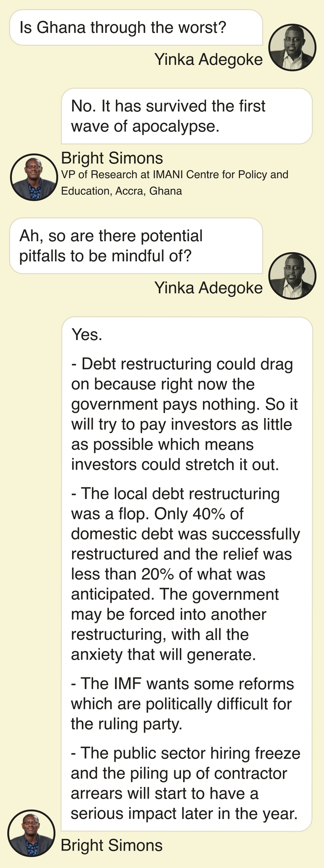
Task: Select the 'potential pitfalls' question bubble
Action: tap(136, 246)
